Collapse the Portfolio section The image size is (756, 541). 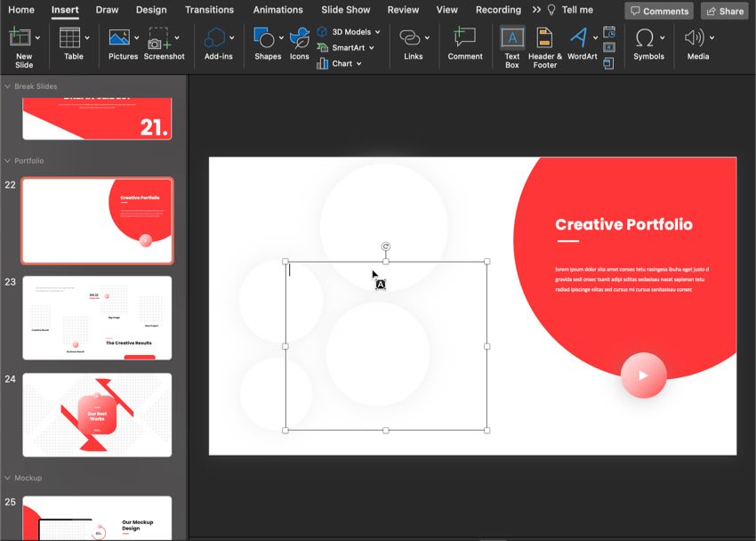pos(8,160)
